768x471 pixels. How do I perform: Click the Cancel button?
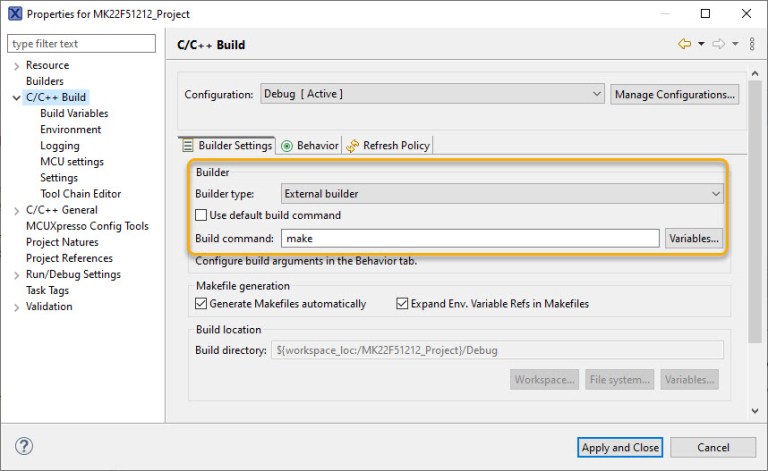713,447
